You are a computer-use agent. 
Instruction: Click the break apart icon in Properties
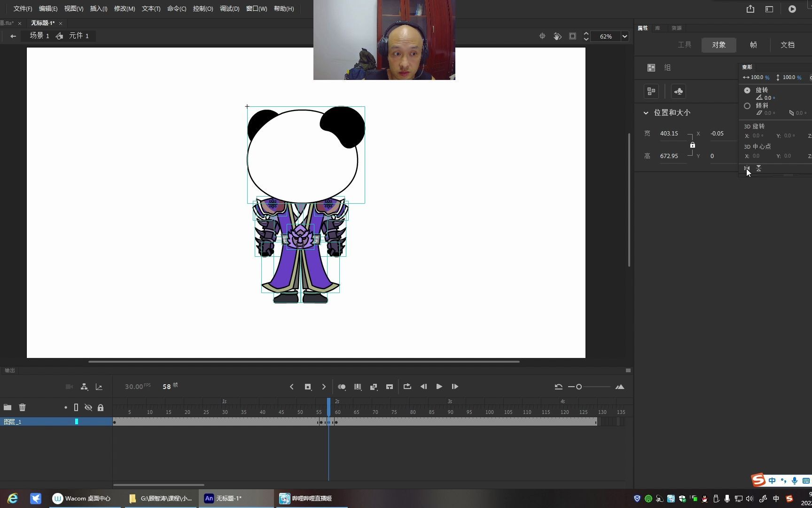coord(651,91)
